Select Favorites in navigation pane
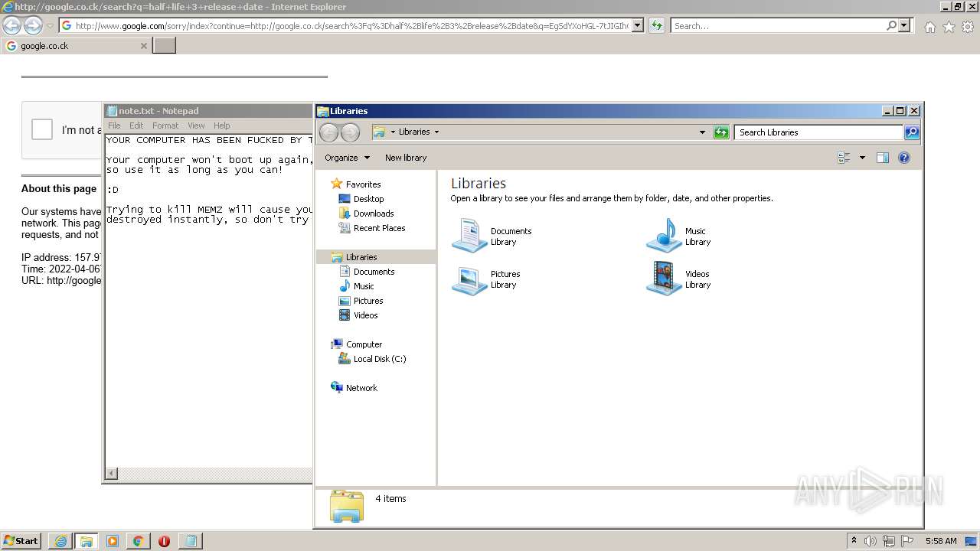The height and width of the screenshot is (551, 980). pos(363,184)
